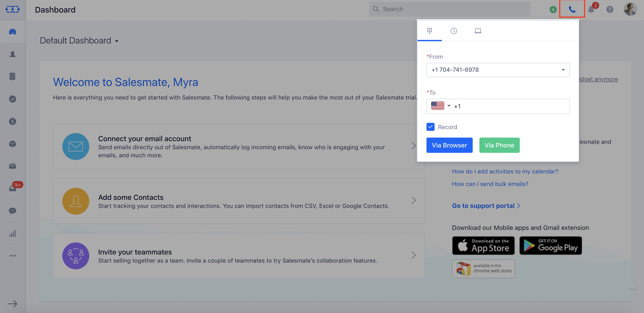Click the orange contact icon on Add Contacts card
644x313 pixels.
[x=76, y=201]
